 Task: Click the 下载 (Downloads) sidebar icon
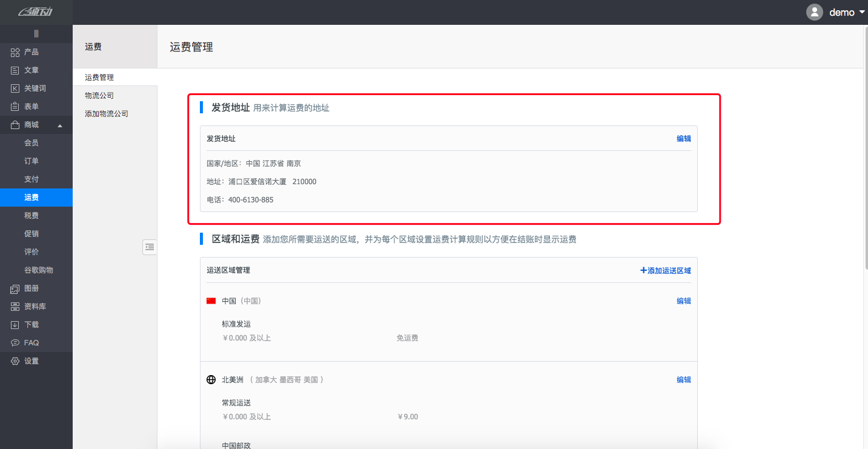point(15,325)
